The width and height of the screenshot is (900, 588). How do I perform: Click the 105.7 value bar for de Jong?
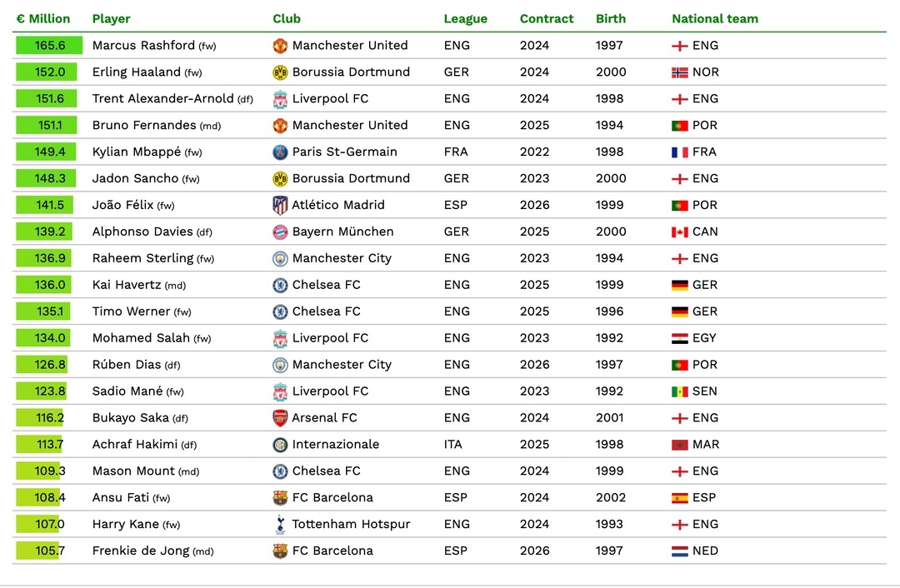pyautogui.click(x=38, y=551)
